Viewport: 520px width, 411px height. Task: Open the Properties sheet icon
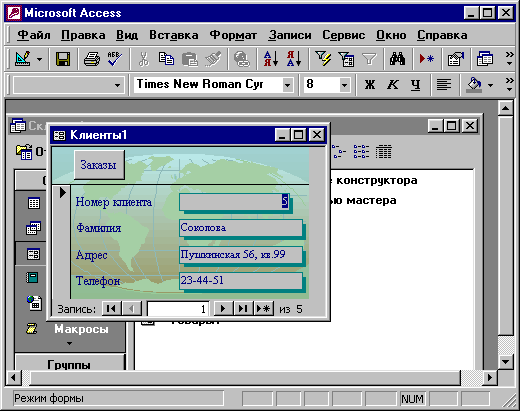tap(456, 59)
